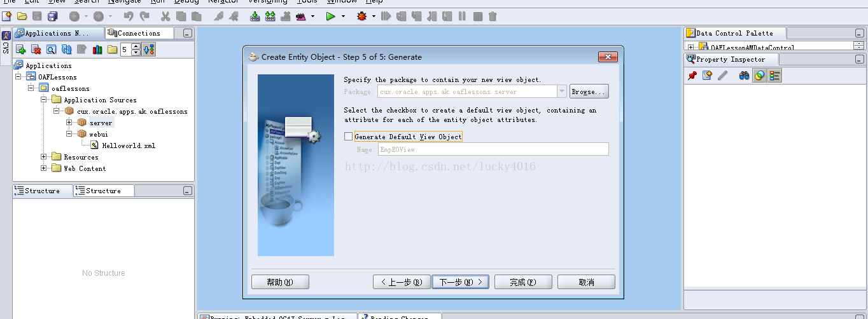Collapse the cux.oracle.apps.ak.oaflessons package node

point(57,111)
